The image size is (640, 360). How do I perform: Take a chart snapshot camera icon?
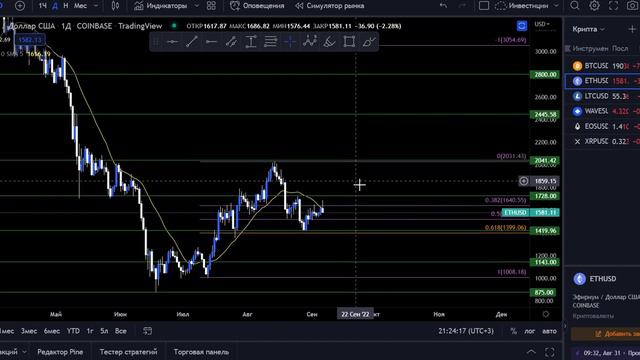[632, 6]
